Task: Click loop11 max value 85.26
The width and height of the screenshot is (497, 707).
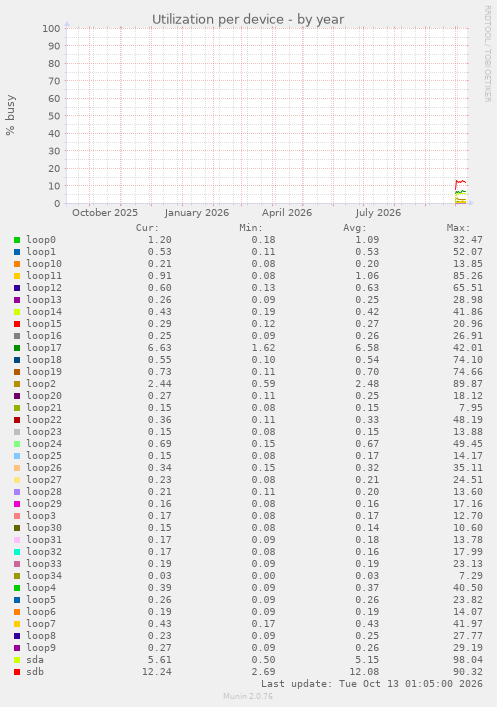Action: coord(468,276)
